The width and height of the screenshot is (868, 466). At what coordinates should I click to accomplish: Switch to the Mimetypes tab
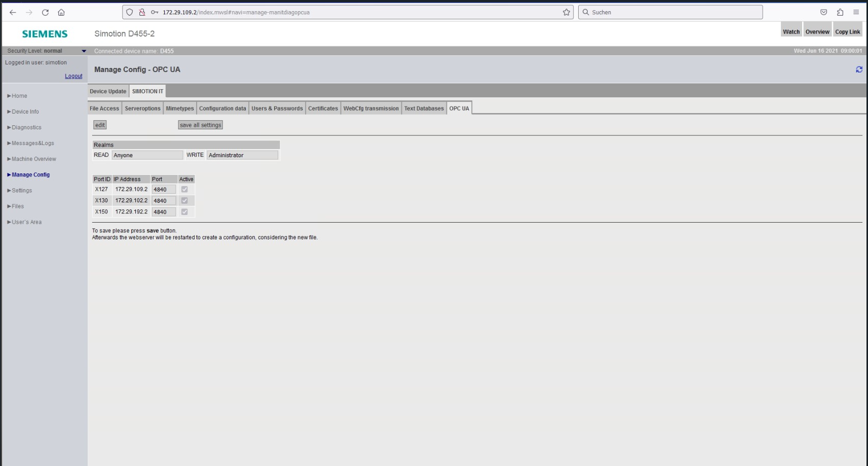point(180,109)
